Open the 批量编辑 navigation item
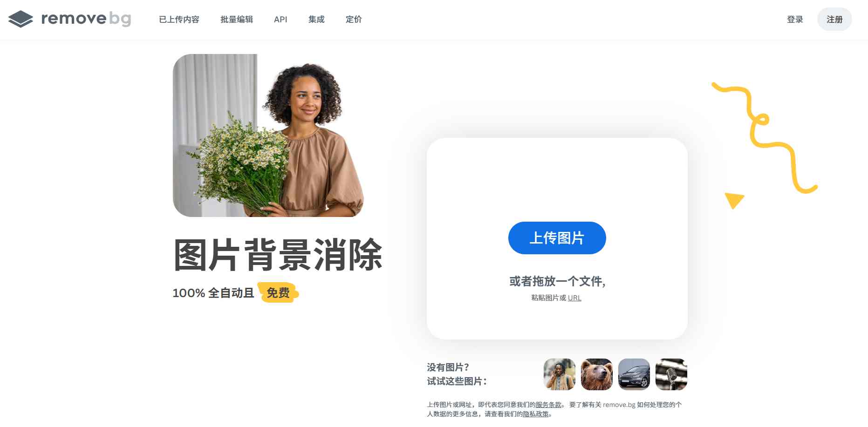 coord(237,20)
